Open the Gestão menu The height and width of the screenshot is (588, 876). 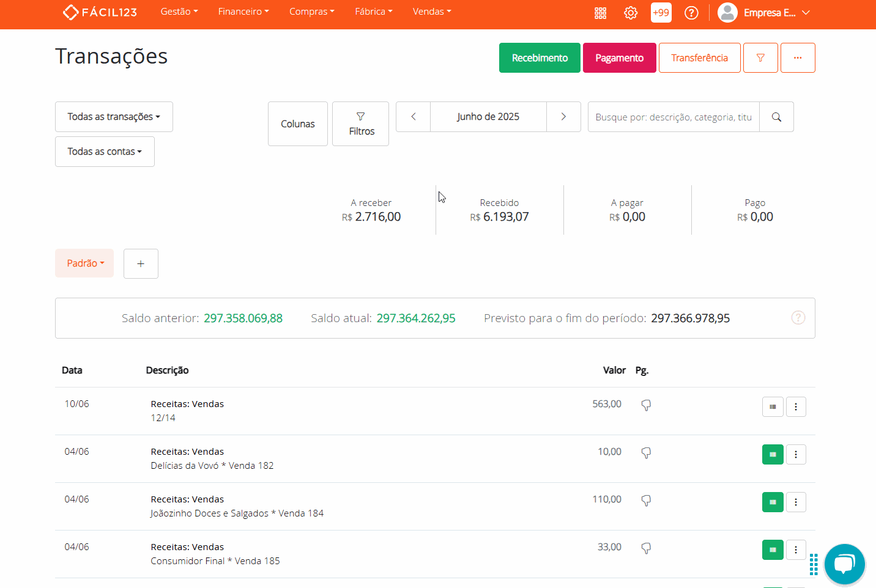(x=179, y=12)
